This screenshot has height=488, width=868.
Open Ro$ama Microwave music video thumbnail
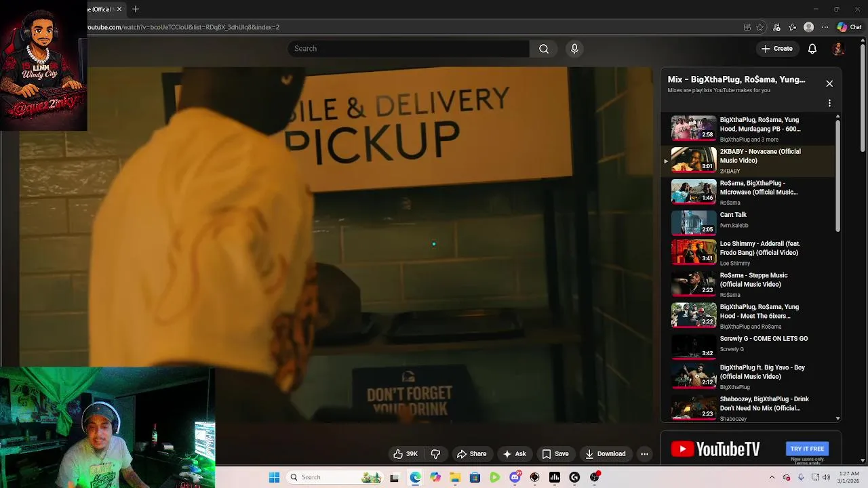(x=694, y=192)
